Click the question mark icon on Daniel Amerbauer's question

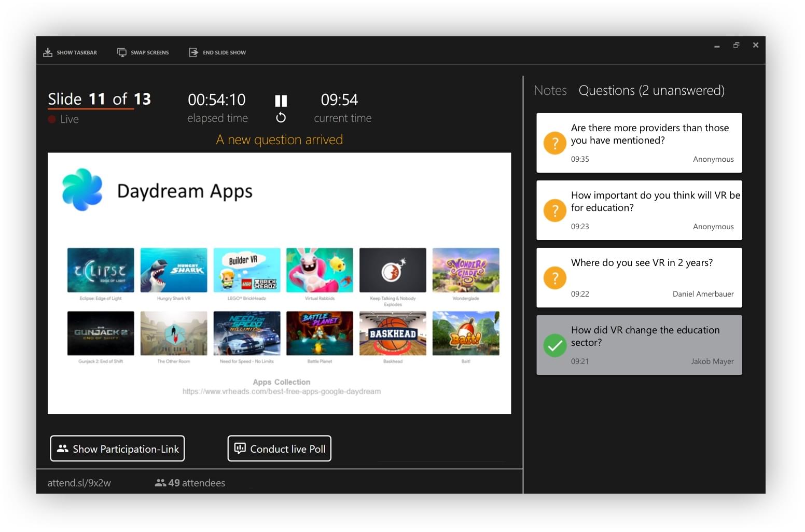(x=554, y=278)
